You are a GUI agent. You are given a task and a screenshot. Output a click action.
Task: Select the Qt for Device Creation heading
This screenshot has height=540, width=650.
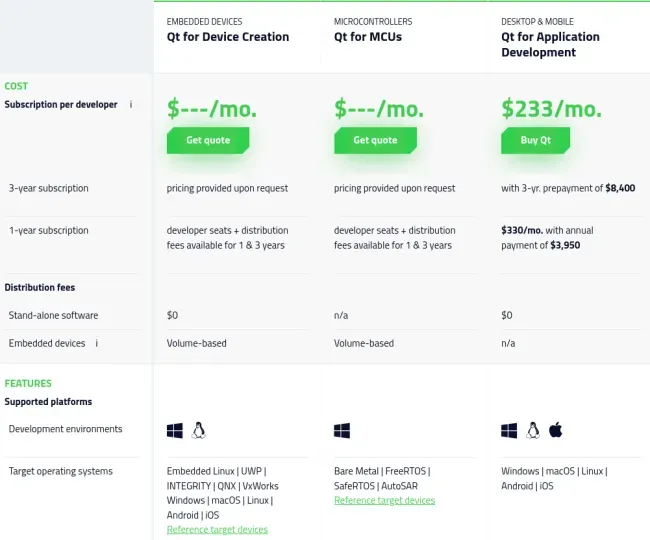pos(228,37)
